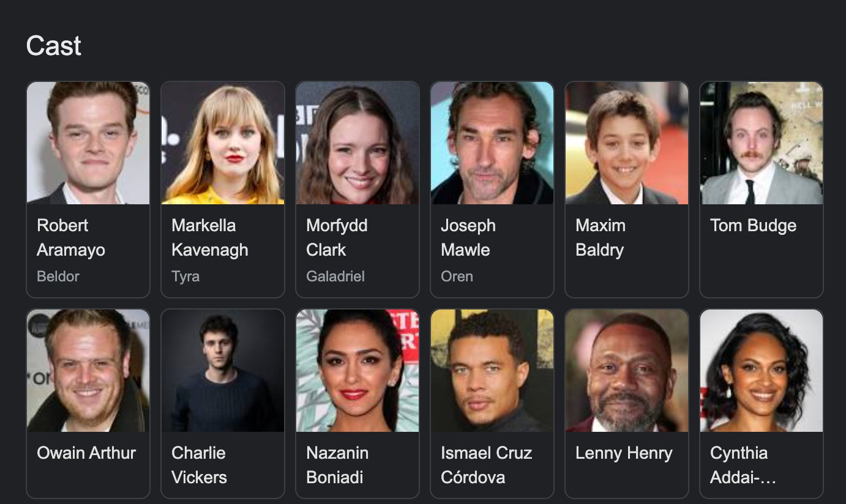
Task: Select Maxim Baldry's photo thumbnail
Action: tap(627, 143)
